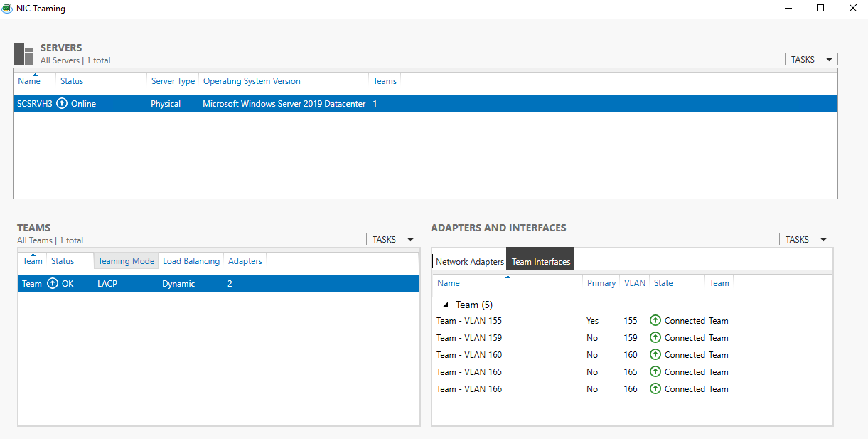Viewport: 868px width, 439px height.
Task: Sort interfaces by VLAN column
Action: point(635,283)
